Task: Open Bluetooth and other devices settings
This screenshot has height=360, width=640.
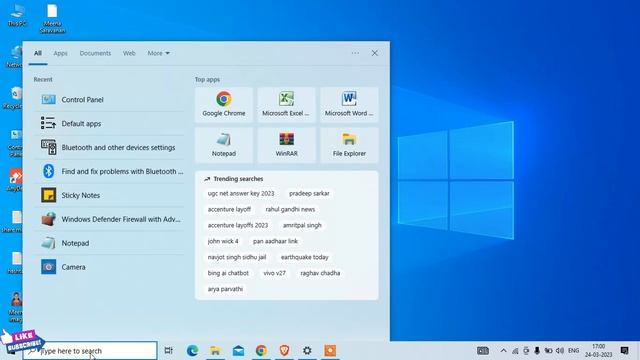Action: point(109,147)
